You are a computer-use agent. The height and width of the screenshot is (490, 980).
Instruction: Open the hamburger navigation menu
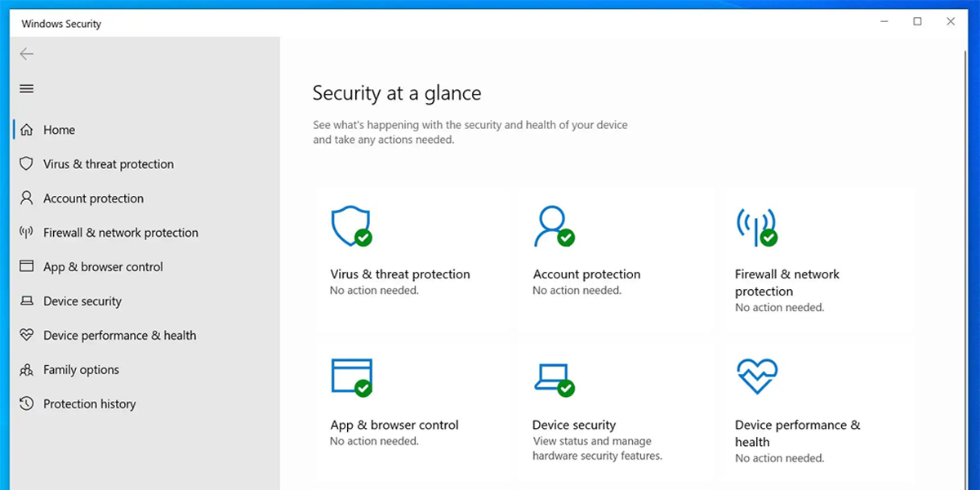[26, 89]
